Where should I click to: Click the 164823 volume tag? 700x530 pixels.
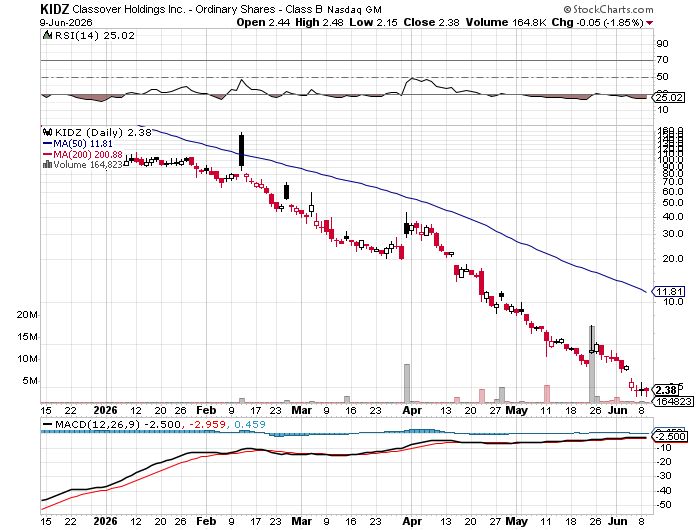point(674,401)
